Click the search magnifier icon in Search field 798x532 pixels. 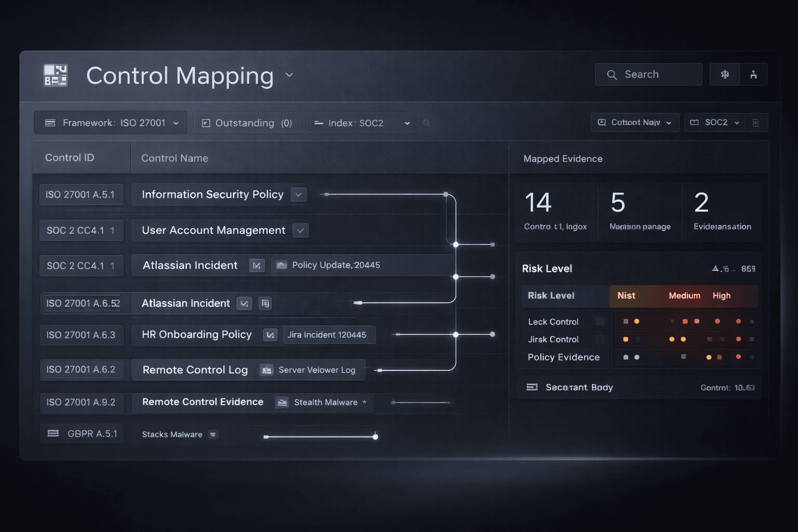[612, 74]
